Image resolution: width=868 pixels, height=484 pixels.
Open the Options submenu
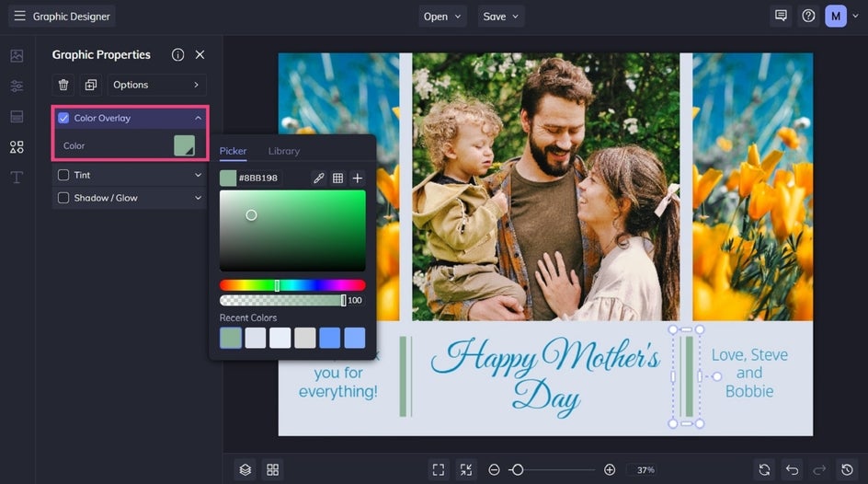(156, 85)
